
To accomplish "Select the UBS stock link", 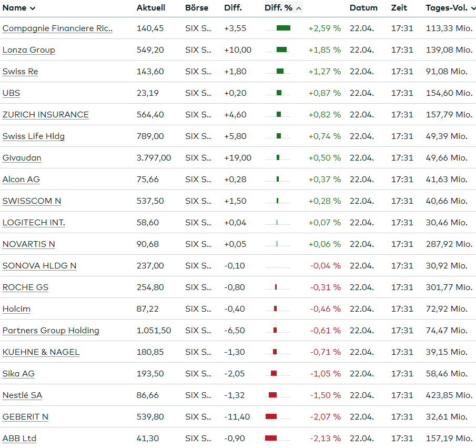I will [x=11, y=93].
